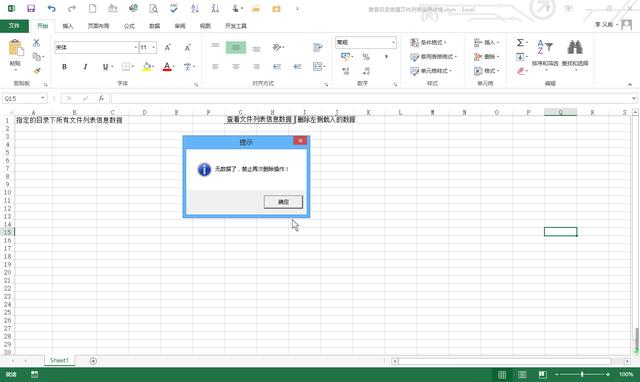Click the formula bar input
Image resolution: width=640 pixels, height=382 pixels.
[371, 98]
